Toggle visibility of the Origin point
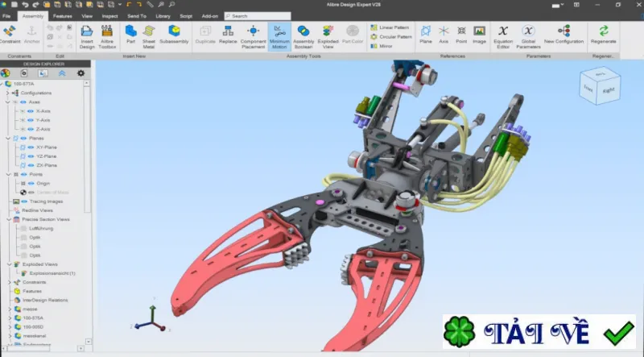 point(31,184)
